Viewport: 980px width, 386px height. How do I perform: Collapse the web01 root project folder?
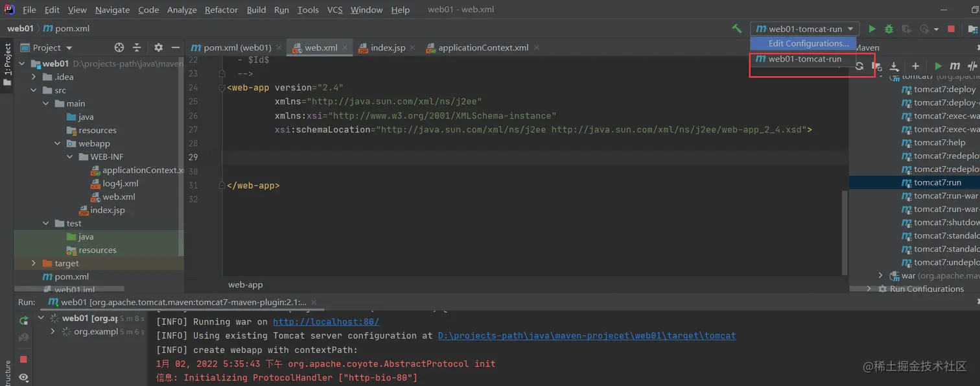tap(21, 64)
